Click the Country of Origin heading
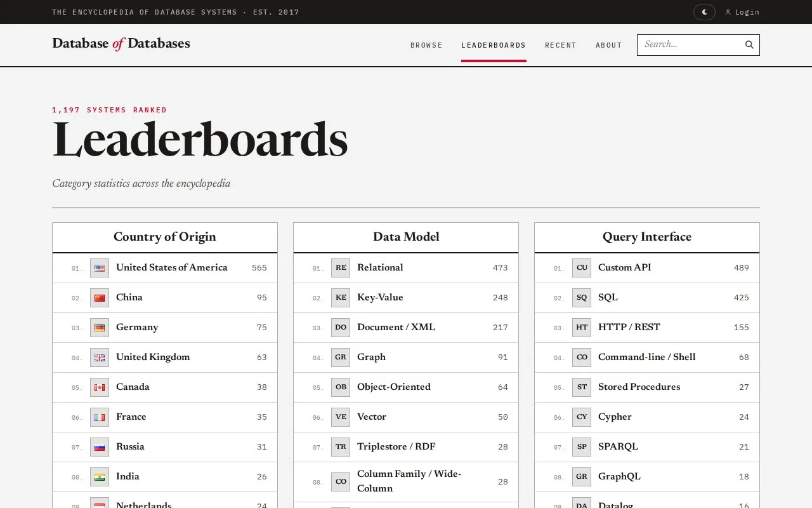 (x=165, y=237)
